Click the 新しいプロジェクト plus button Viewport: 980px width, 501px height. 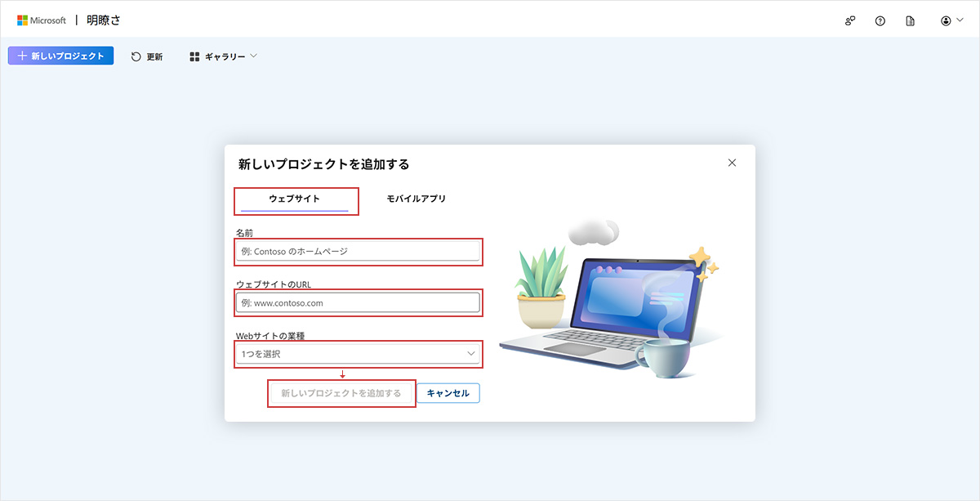pyautogui.click(x=61, y=56)
